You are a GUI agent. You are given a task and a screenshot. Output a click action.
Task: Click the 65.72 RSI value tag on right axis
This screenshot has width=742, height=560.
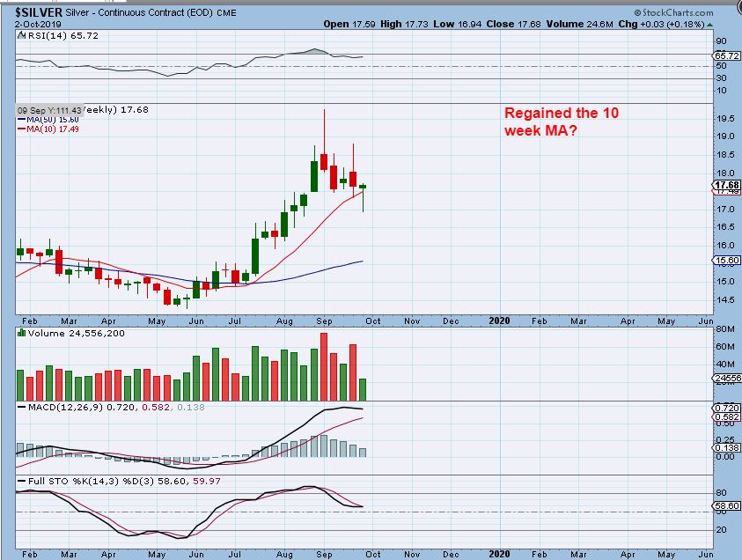(727, 55)
